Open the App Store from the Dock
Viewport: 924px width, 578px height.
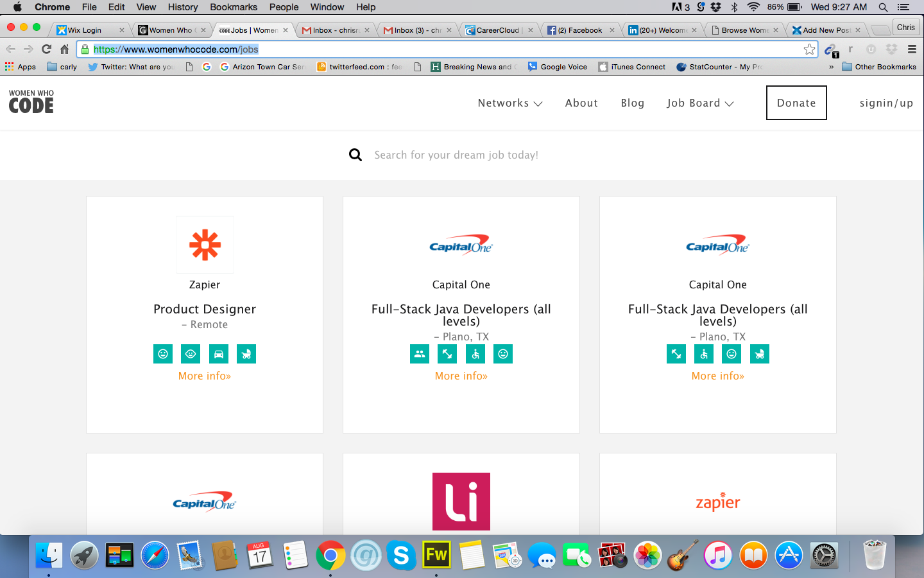(789, 555)
